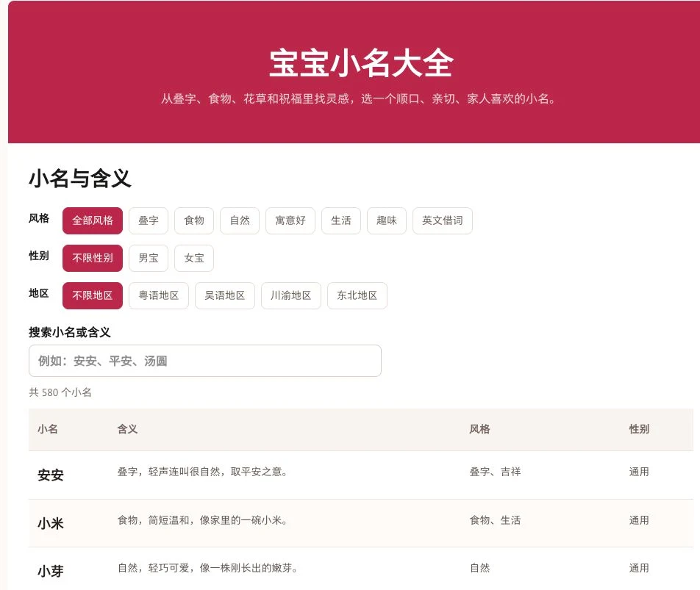Click the 宝宝小名大全 page title
The height and width of the screenshot is (590, 700).
(x=361, y=63)
